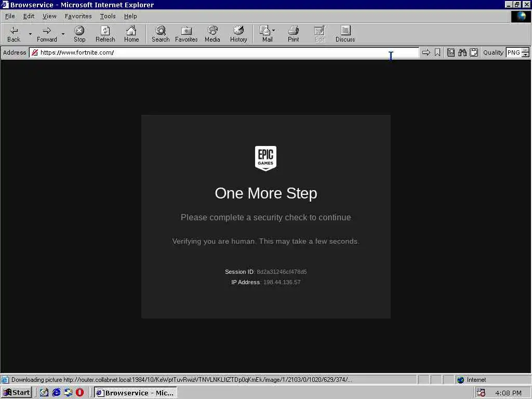Open the Media toolbar button
This screenshot has width=532, height=399.
pos(212,34)
